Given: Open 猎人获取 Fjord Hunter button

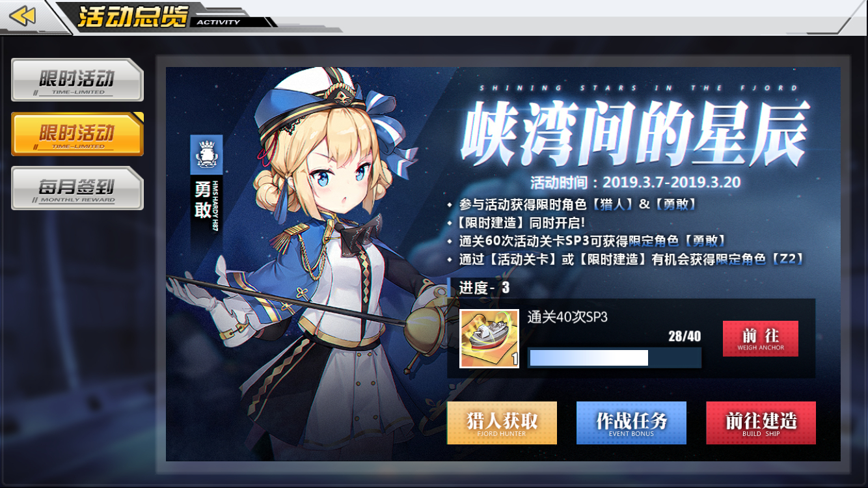Looking at the screenshot, I should pyautogui.click(x=502, y=423).
